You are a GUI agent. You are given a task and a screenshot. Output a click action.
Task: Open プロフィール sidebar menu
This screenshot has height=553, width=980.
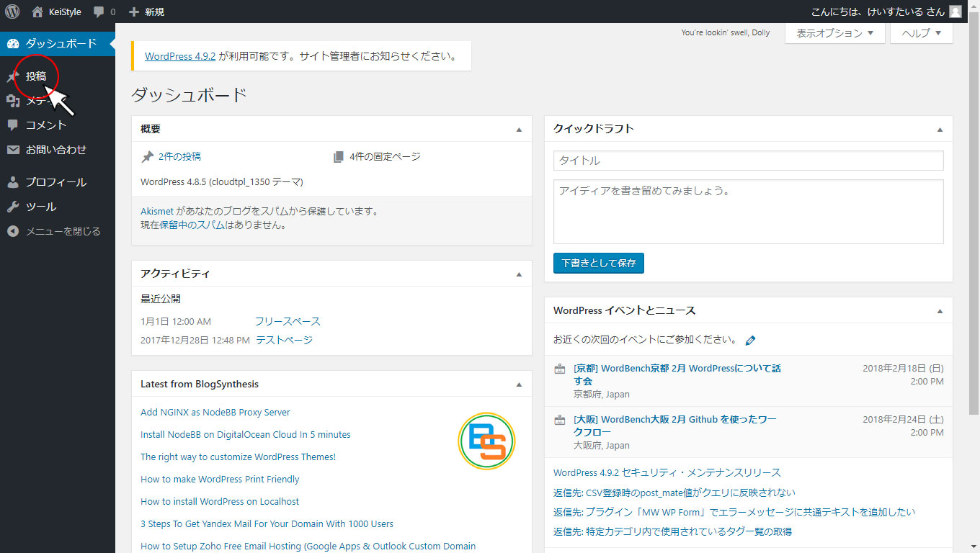58,182
